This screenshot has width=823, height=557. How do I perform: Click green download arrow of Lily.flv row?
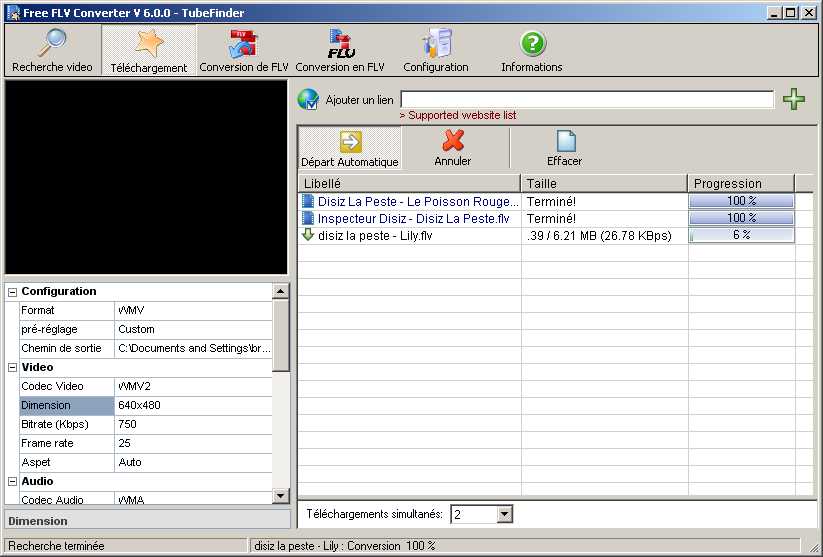click(308, 235)
